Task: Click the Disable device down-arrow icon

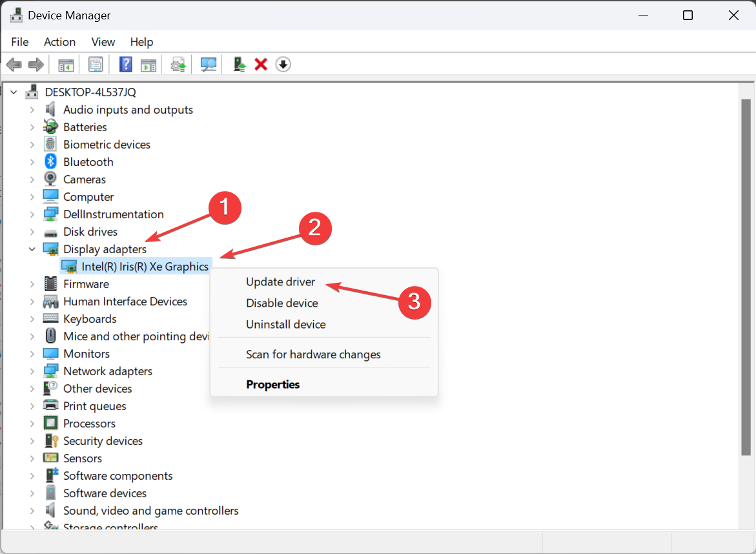Action: pyautogui.click(x=283, y=64)
